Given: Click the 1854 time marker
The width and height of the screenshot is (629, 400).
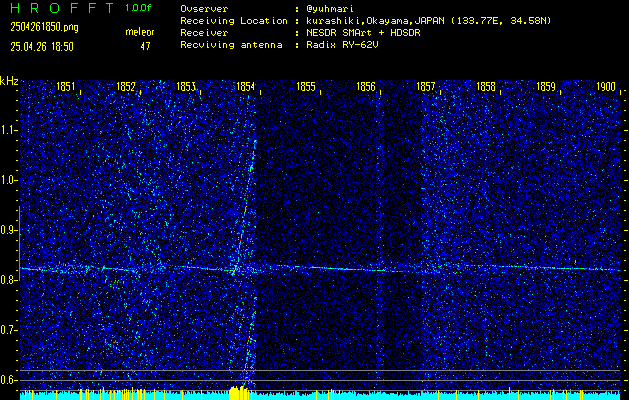Looking at the screenshot, I should click(x=246, y=87).
